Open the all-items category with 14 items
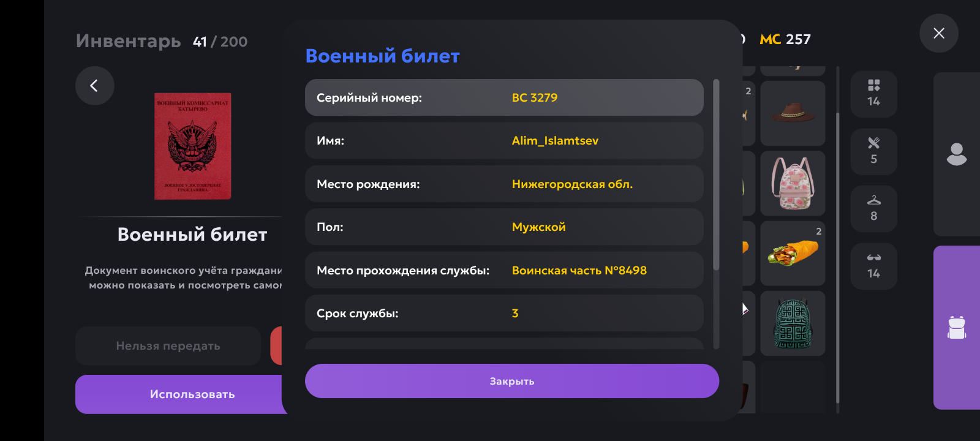 pos(873,94)
